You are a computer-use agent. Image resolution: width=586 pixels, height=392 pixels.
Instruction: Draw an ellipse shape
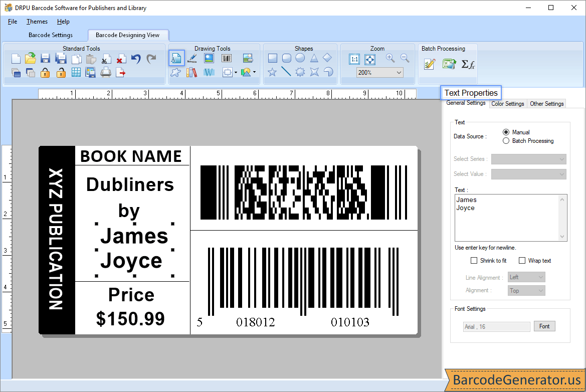[300, 58]
